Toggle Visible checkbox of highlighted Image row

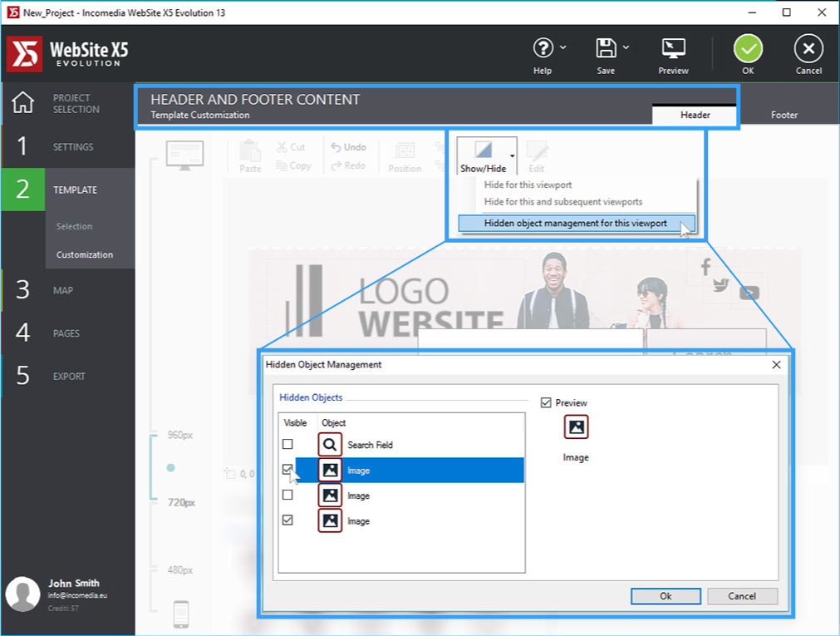tap(287, 470)
